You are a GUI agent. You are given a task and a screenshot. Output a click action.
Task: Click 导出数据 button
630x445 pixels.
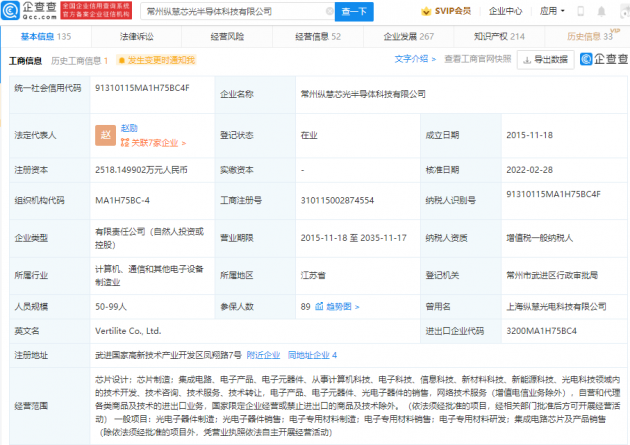[545, 60]
